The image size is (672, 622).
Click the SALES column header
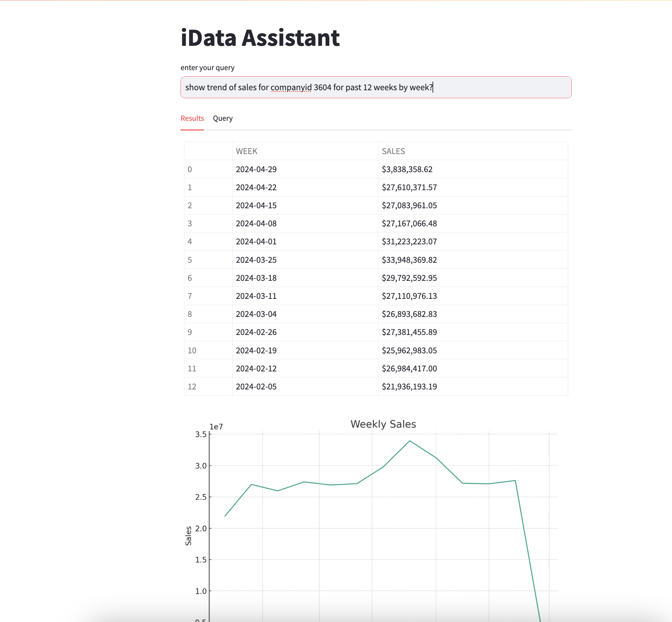(x=393, y=151)
